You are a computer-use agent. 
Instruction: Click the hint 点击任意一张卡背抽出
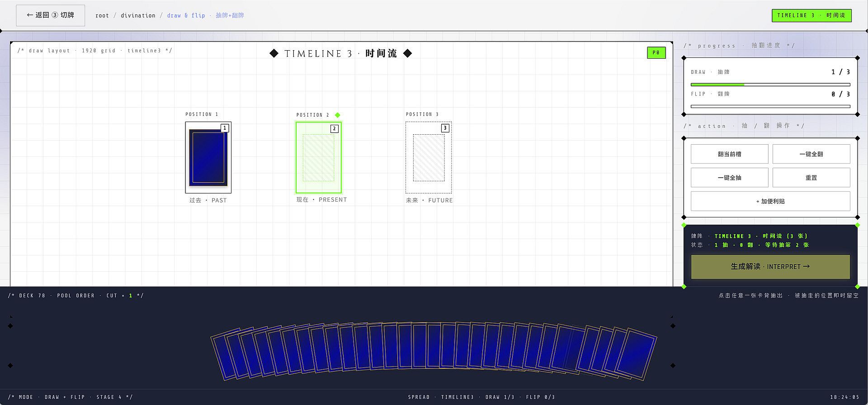point(750,296)
